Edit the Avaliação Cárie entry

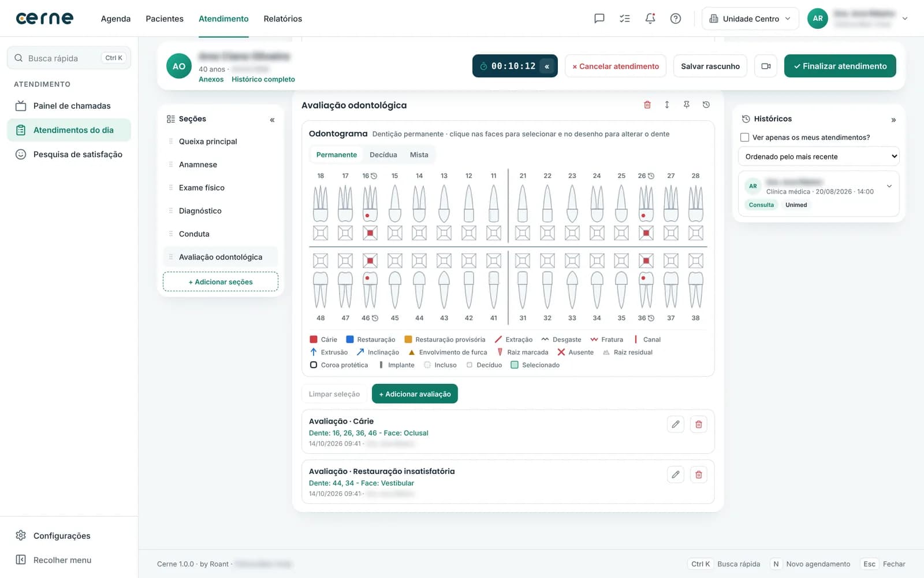point(676,424)
